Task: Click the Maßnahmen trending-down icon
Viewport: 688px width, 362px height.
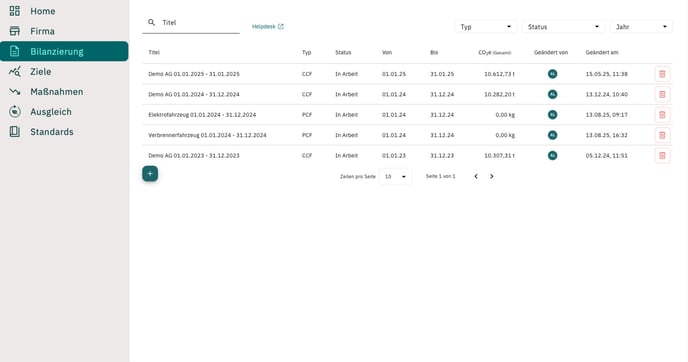Action: (x=14, y=92)
